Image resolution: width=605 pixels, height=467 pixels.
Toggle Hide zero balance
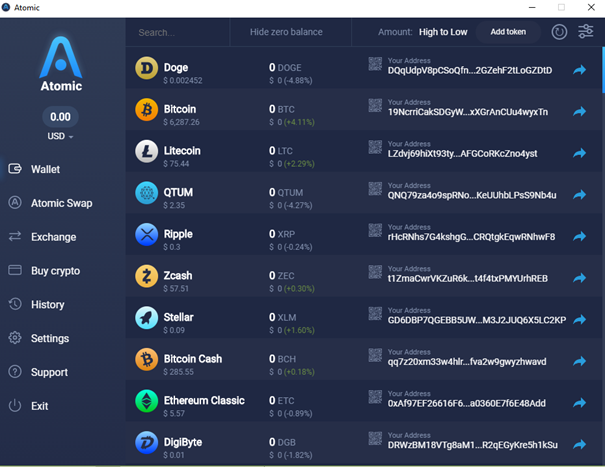point(286,32)
